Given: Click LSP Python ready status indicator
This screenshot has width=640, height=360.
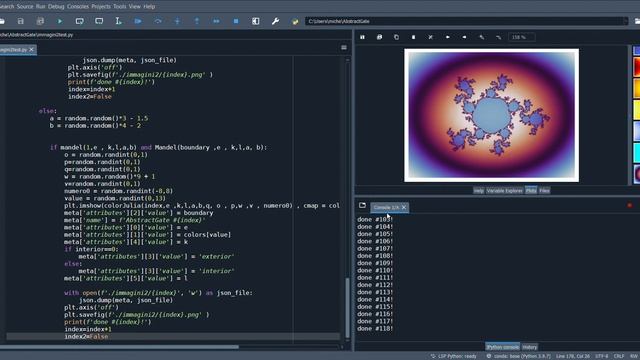Looking at the screenshot, I should point(454,356).
